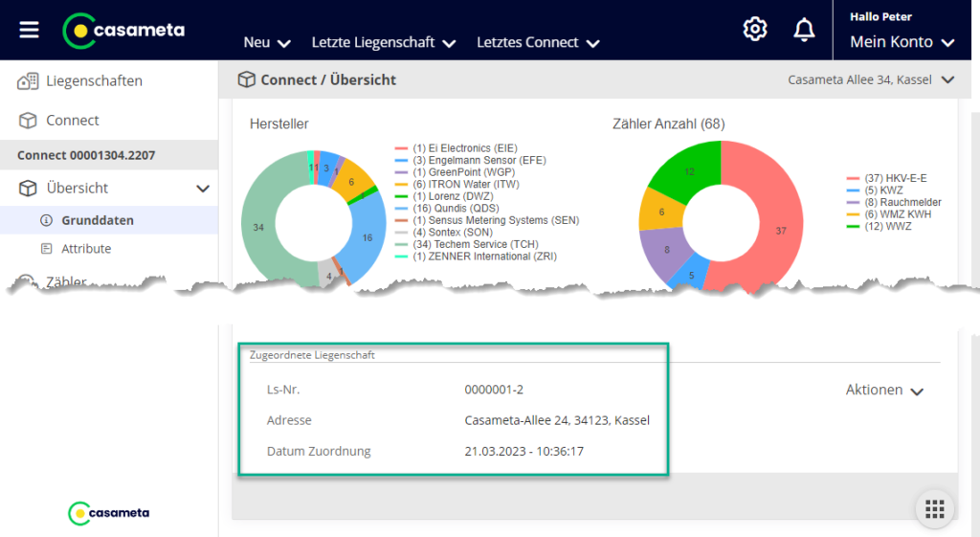Open the Aktionen dropdown
The height and width of the screenshot is (537, 980).
pyautogui.click(x=884, y=391)
